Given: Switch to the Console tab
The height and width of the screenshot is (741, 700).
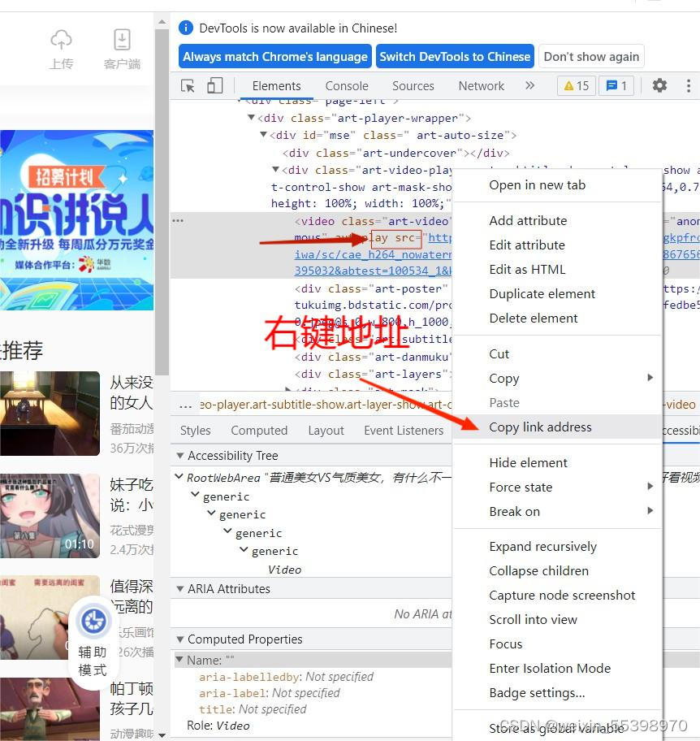Looking at the screenshot, I should (x=347, y=85).
